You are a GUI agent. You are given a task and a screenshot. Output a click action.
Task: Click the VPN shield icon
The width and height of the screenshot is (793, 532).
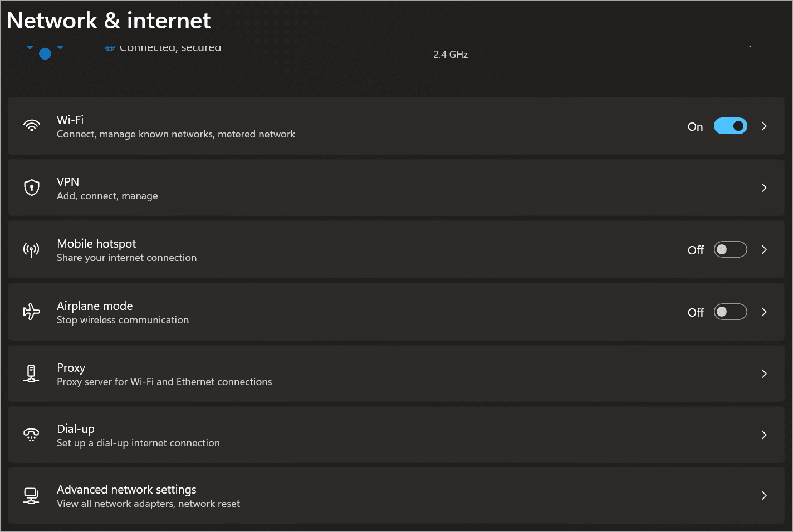(x=32, y=188)
